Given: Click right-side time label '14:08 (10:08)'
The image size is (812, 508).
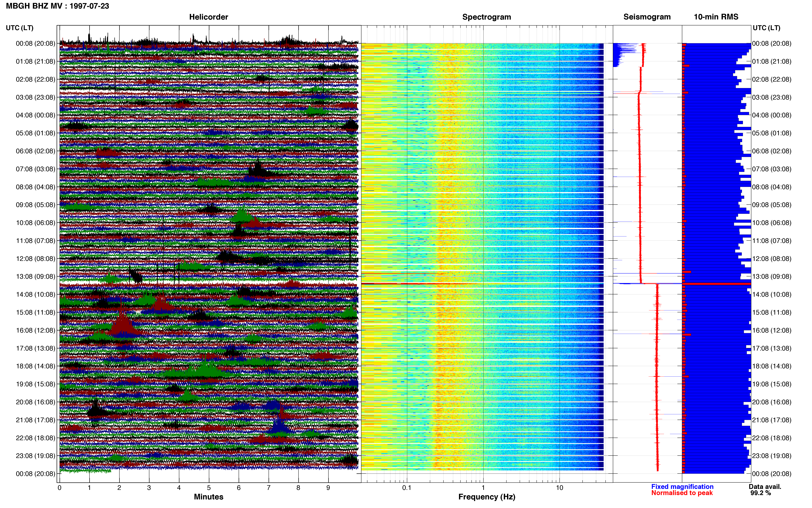Looking at the screenshot, I should [x=772, y=294].
